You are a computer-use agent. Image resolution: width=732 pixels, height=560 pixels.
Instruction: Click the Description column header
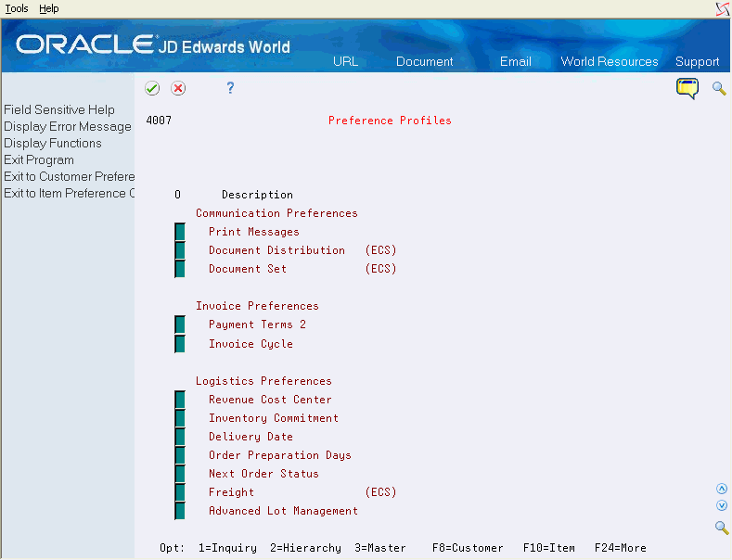tap(257, 195)
